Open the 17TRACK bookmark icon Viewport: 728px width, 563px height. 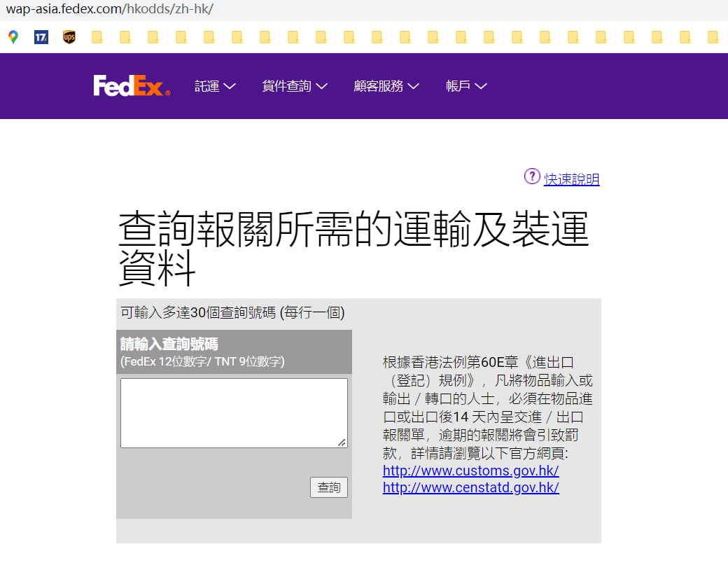tap(41, 37)
